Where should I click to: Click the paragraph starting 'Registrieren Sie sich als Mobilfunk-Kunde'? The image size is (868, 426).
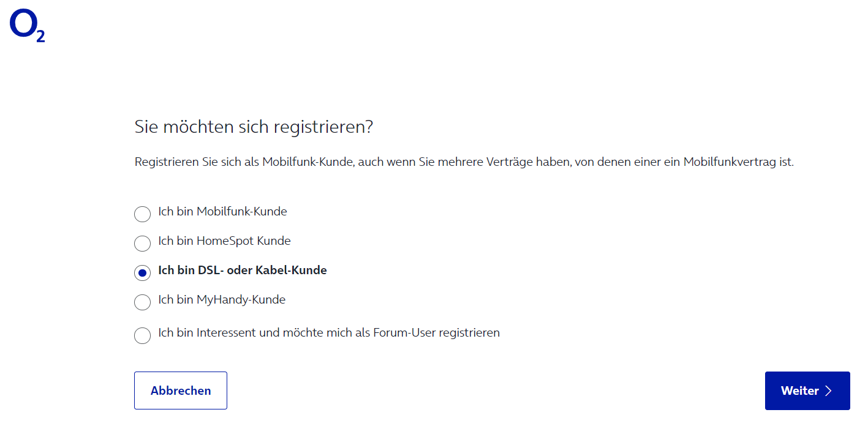click(x=464, y=163)
